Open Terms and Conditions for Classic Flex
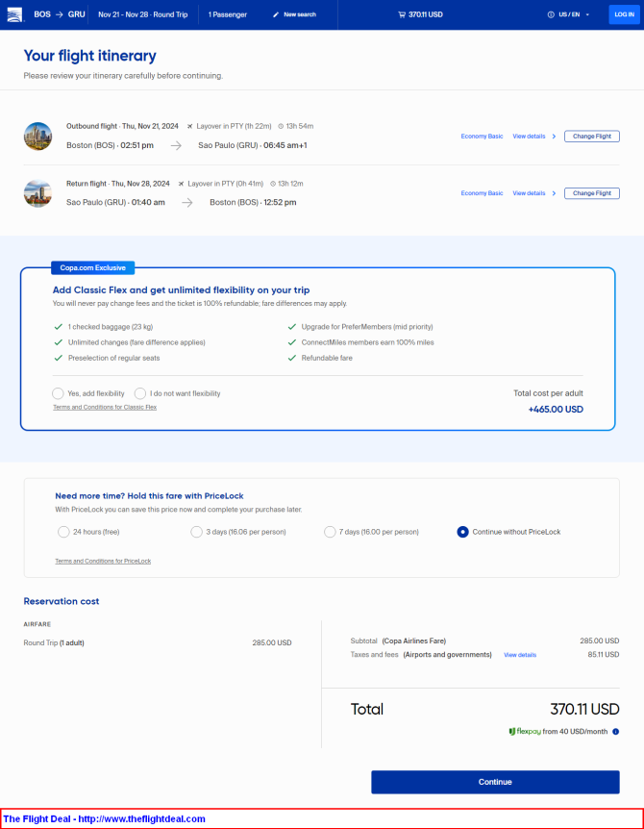 click(105, 407)
